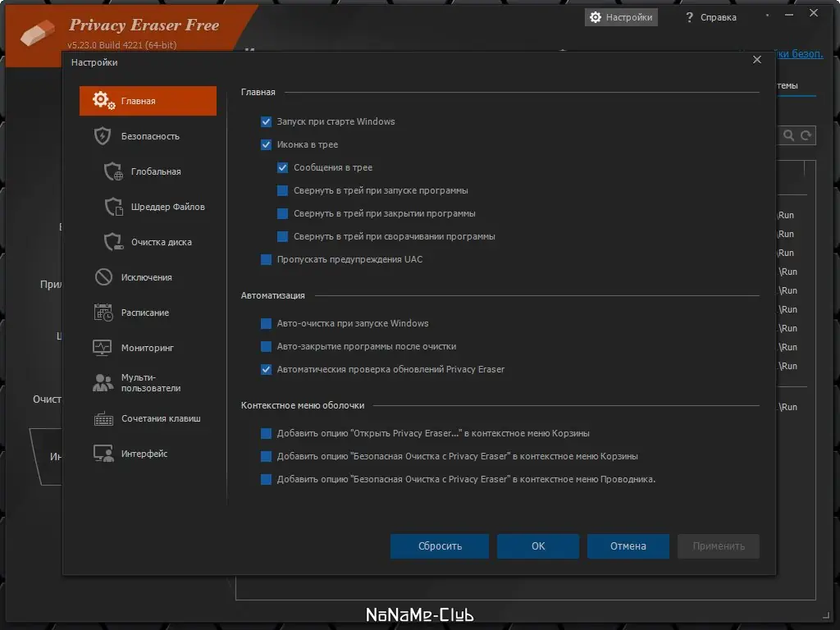
Task: Click the Применить button
Action: click(719, 546)
